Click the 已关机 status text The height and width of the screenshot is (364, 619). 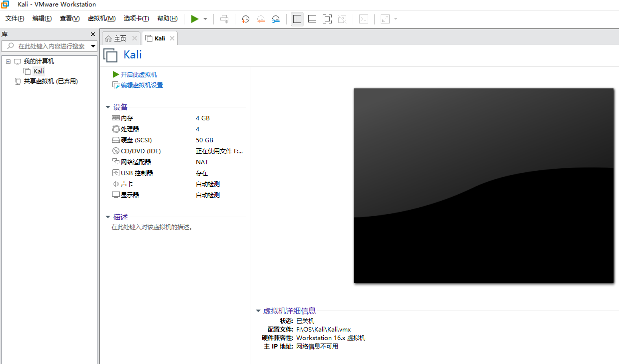[x=305, y=321]
